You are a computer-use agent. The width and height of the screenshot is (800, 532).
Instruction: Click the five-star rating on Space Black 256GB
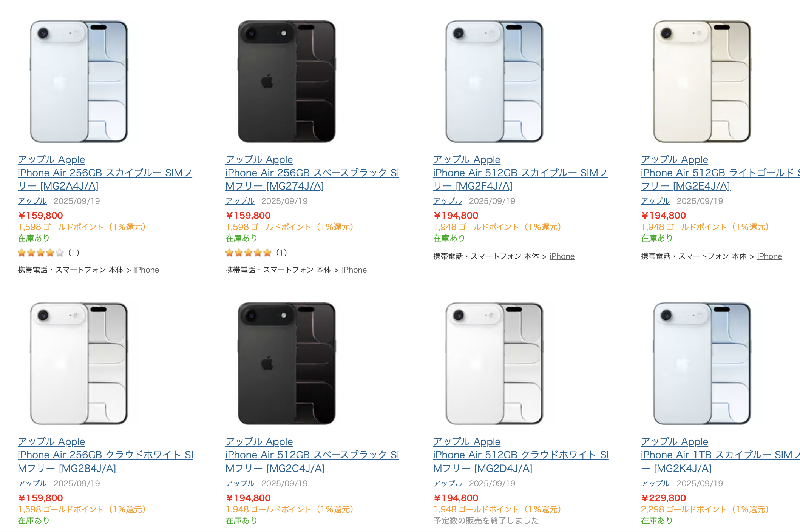[248, 253]
